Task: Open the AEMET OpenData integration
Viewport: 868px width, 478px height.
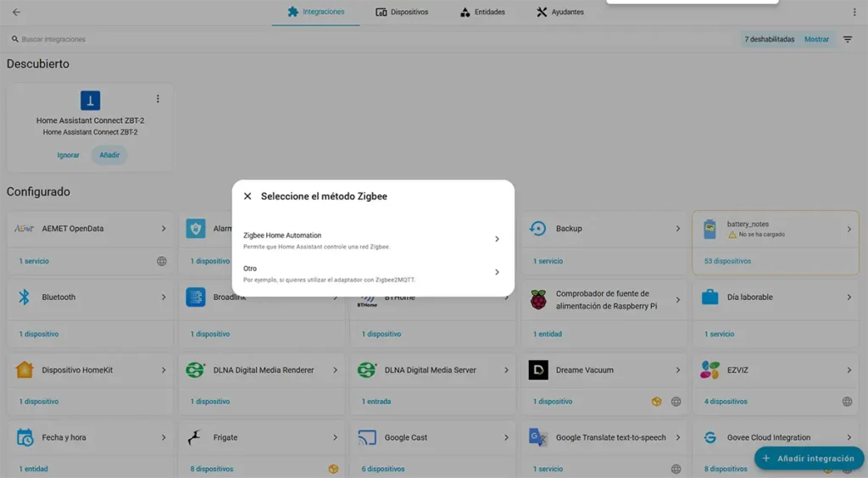Action: (x=90, y=229)
